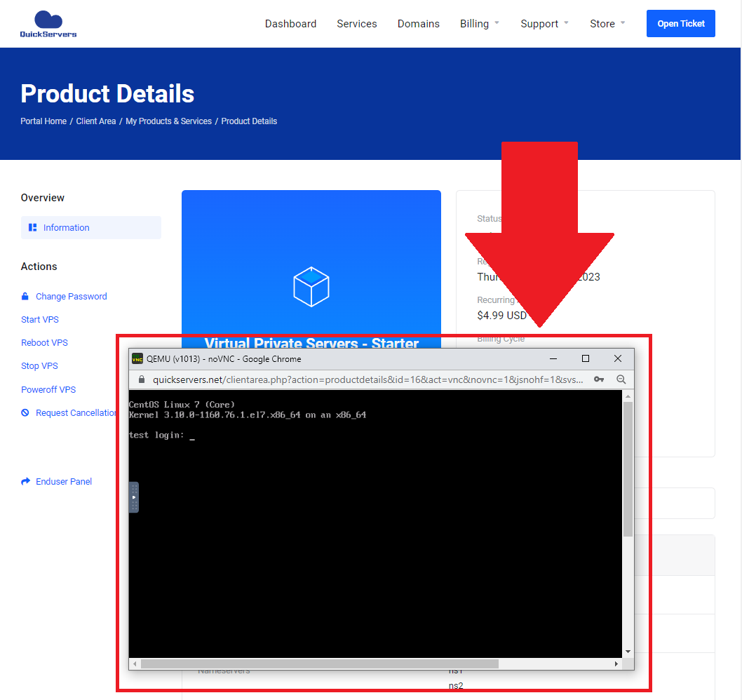Click the 'Product Details' breadcrumb text

[249, 121]
